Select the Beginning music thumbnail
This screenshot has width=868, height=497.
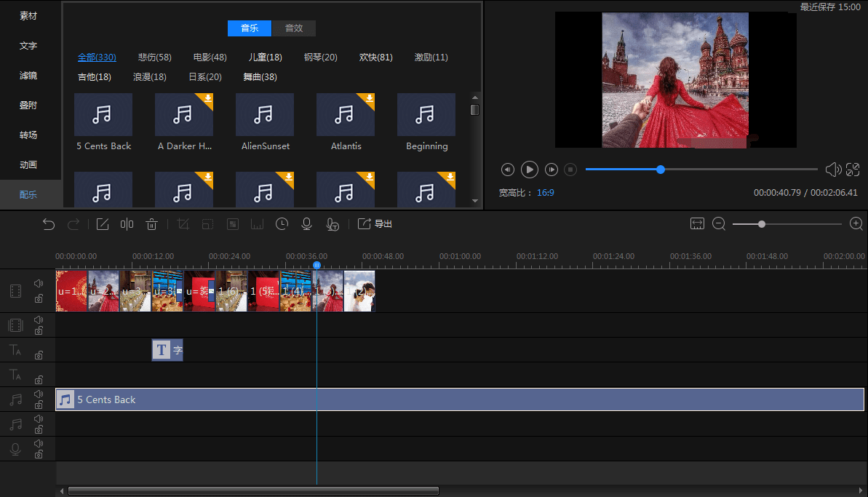[426, 114]
